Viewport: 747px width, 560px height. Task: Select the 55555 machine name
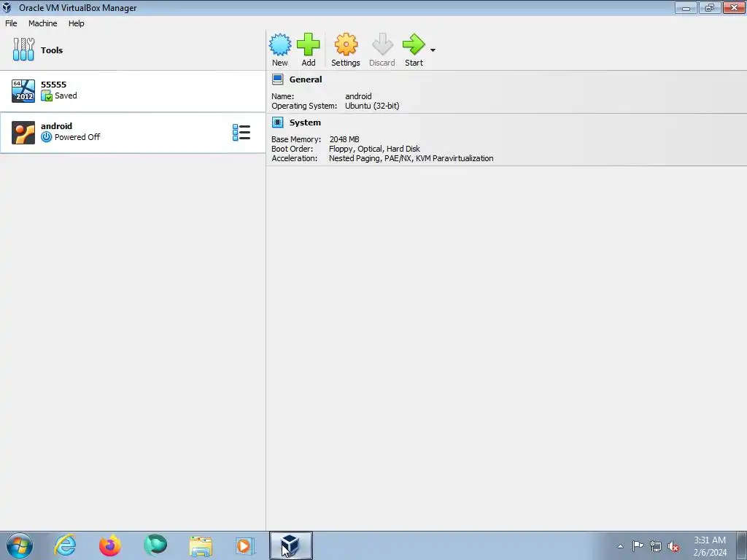point(53,85)
